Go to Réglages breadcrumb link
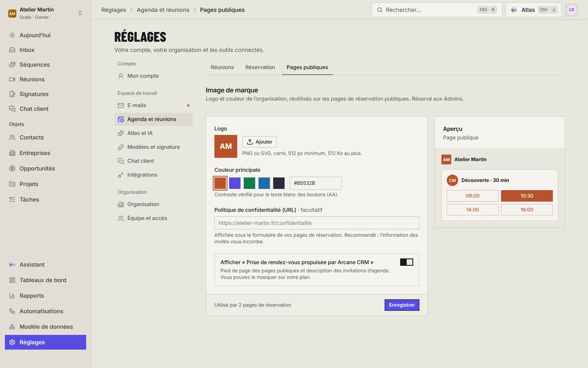The width and height of the screenshot is (588, 368). point(114,10)
